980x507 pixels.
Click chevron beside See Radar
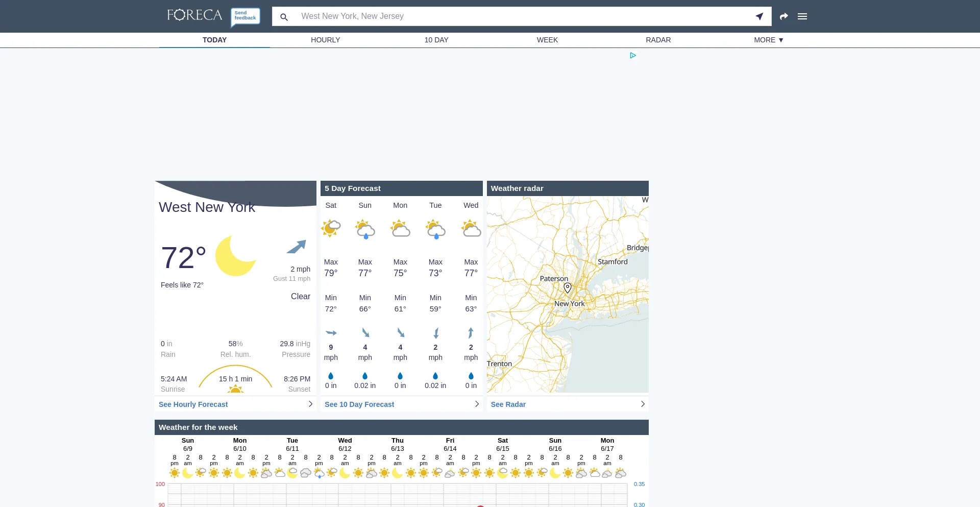[643, 404]
